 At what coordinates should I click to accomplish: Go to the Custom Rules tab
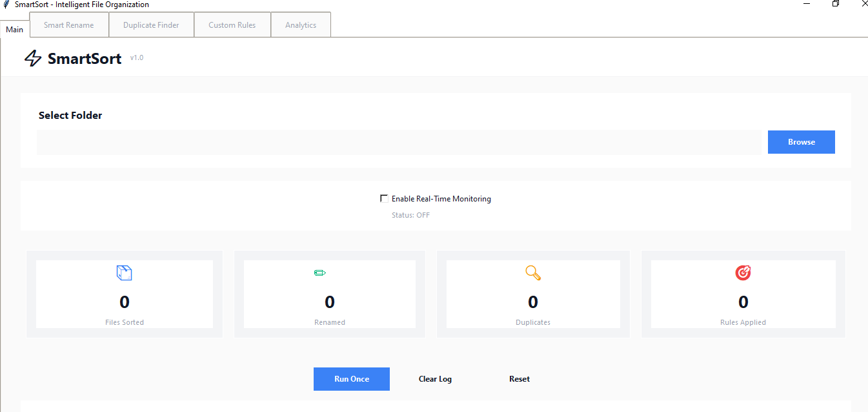[x=232, y=25]
